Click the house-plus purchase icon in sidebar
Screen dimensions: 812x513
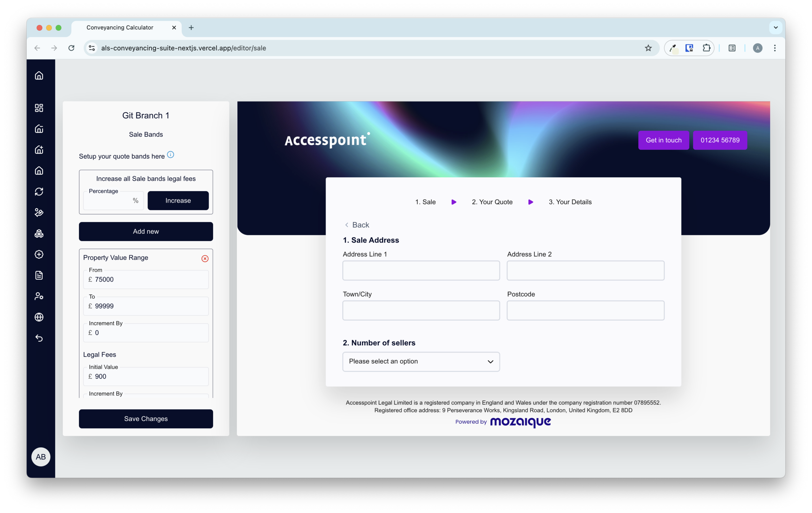point(39,150)
